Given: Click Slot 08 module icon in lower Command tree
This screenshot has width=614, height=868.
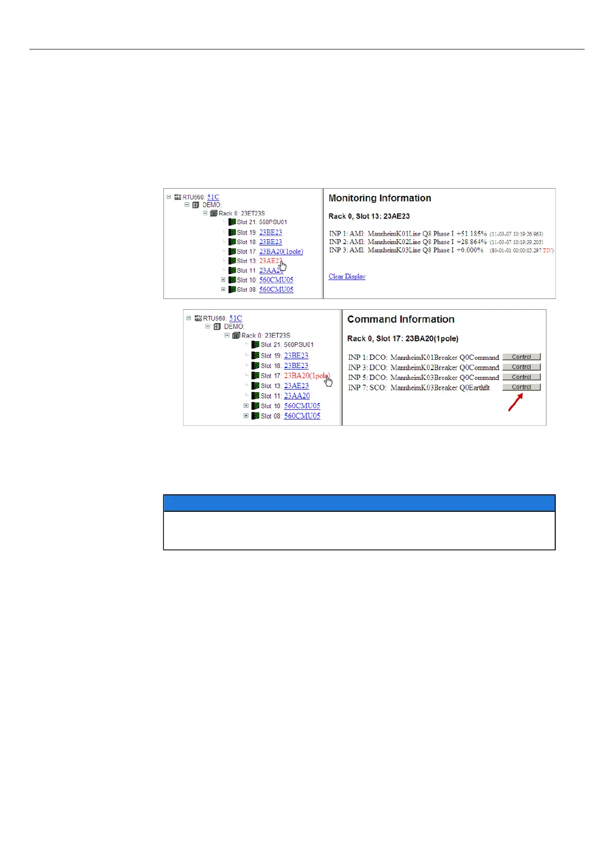Looking at the screenshot, I should point(255,415).
